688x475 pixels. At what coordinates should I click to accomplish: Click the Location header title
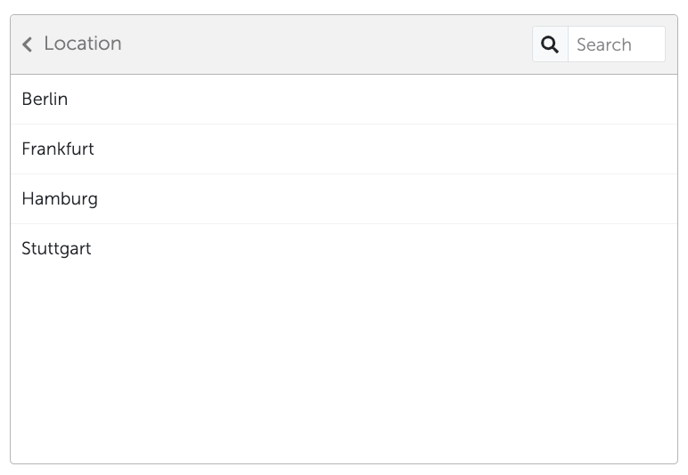pyautogui.click(x=82, y=44)
